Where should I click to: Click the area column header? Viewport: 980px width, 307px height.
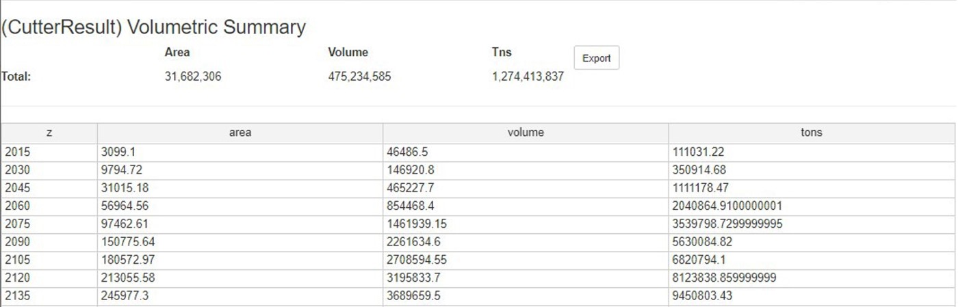coord(240,133)
